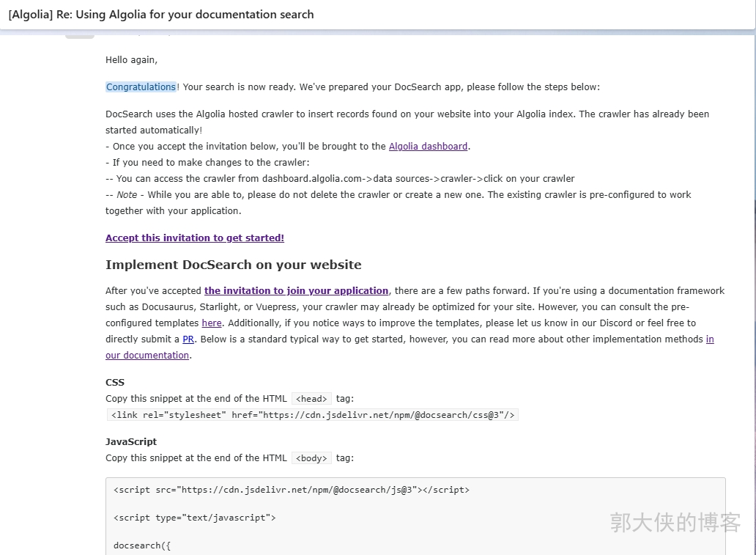Click the "You can access the crawler from" line
The height and width of the screenshot is (555, 756).
click(340, 179)
